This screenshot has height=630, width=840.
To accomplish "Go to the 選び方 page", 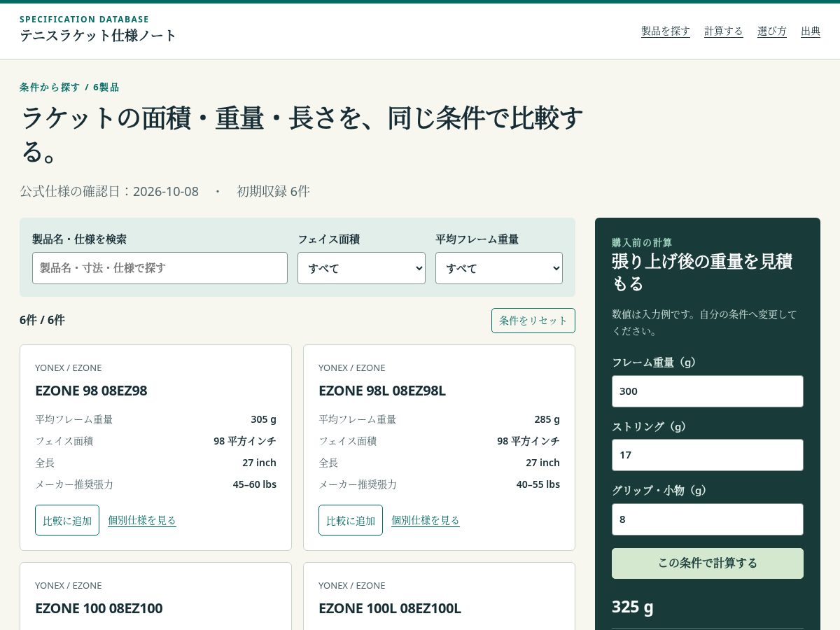I will [x=772, y=31].
